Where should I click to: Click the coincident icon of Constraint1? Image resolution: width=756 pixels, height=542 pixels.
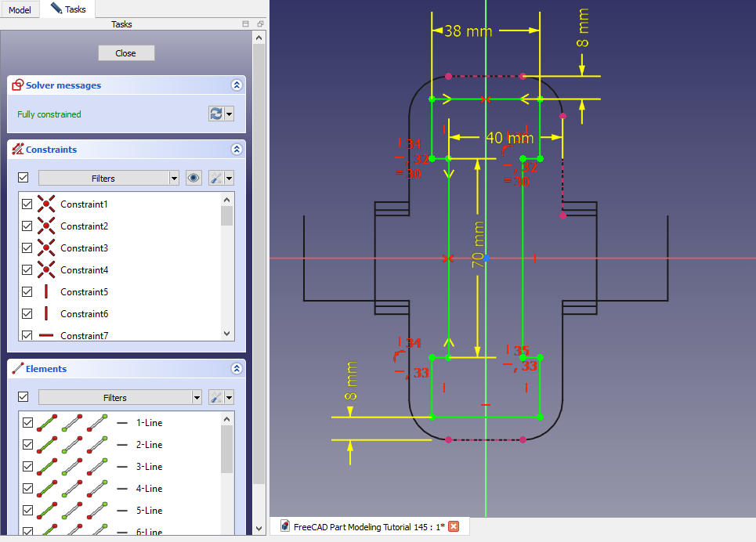[x=46, y=204]
